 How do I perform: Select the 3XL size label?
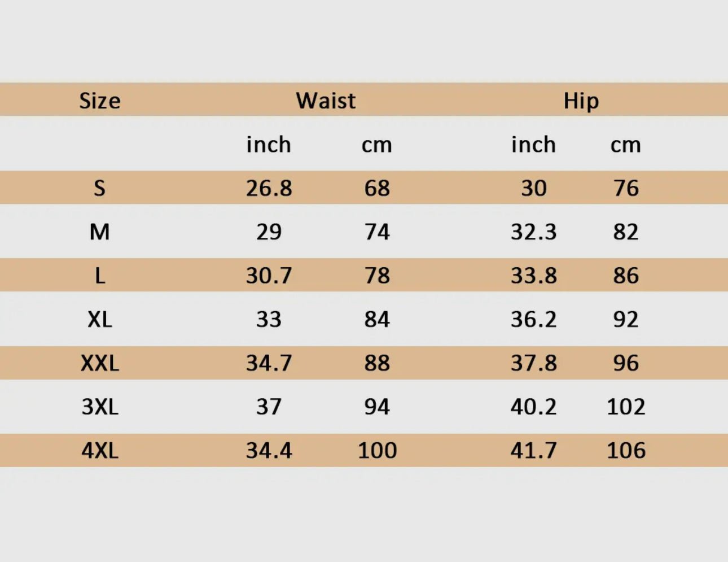point(100,407)
